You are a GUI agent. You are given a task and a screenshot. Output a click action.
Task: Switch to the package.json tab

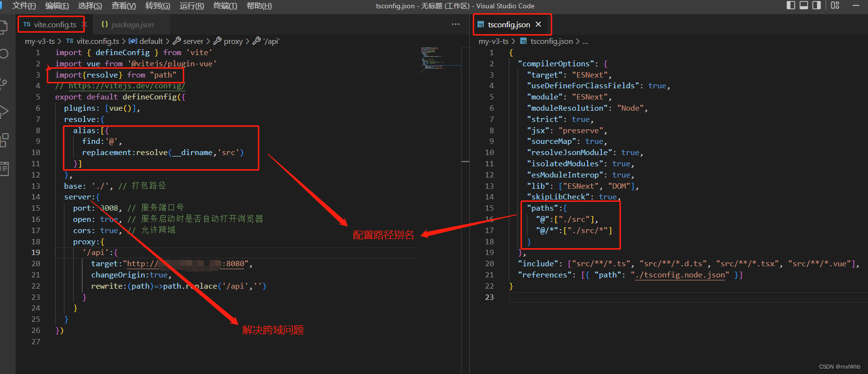coord(132,24)
